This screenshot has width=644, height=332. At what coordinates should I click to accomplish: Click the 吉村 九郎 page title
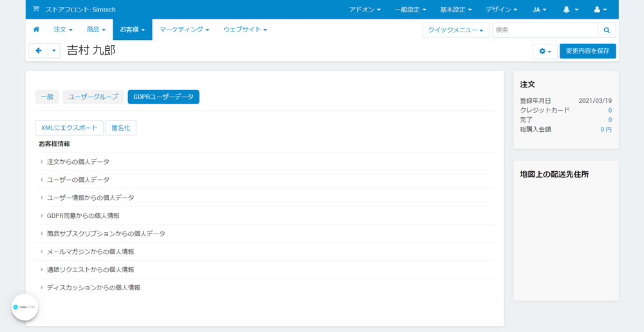coord(91,50)
